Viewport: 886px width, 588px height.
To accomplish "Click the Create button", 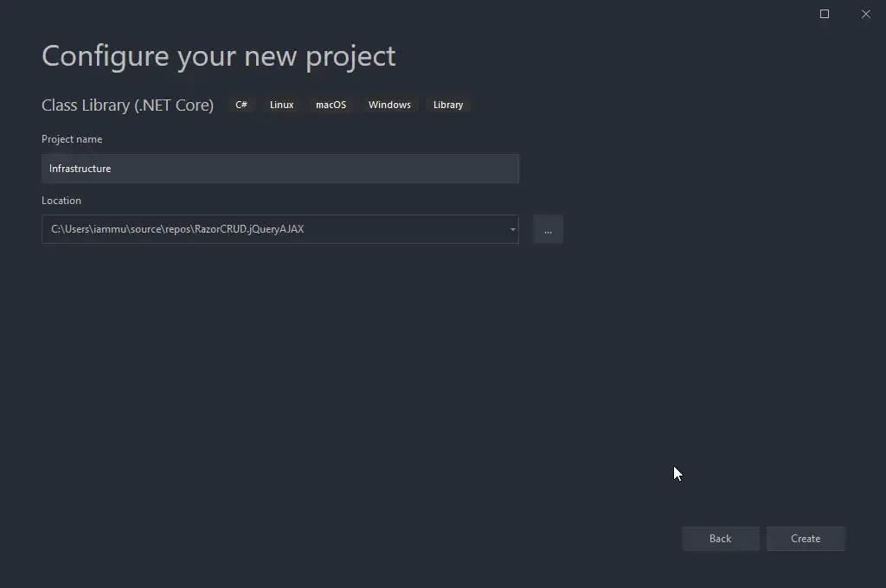I will [x=805, y=538].
